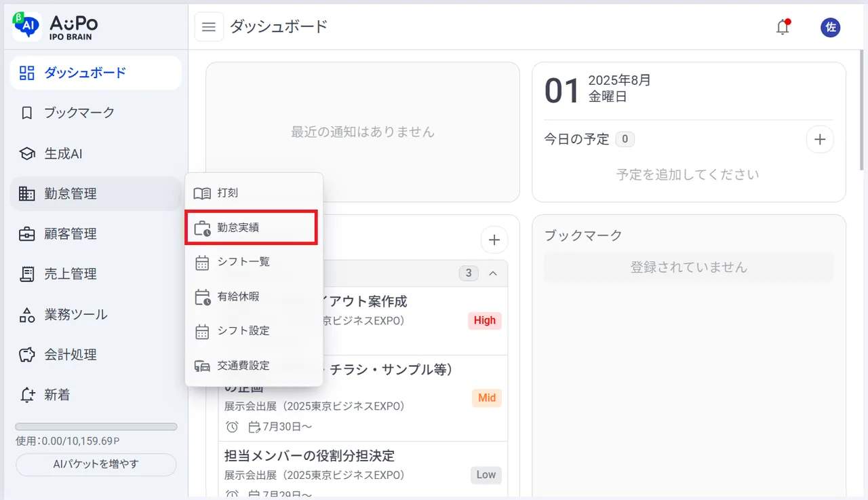Viewport: 868px width, 500px height.
Task: Choose 有給休暇 in the submenu
Action: point(254,296)
